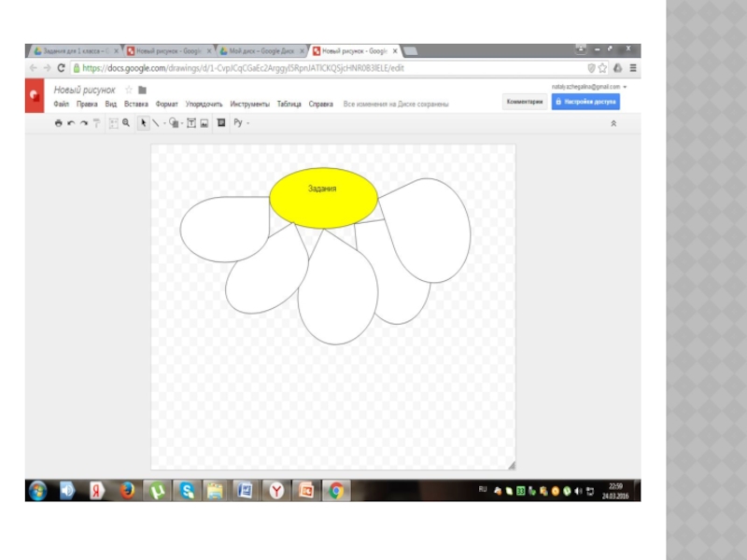Select the zoom magnifier tool
Screen dimensions: 747x560
[126, 122]
